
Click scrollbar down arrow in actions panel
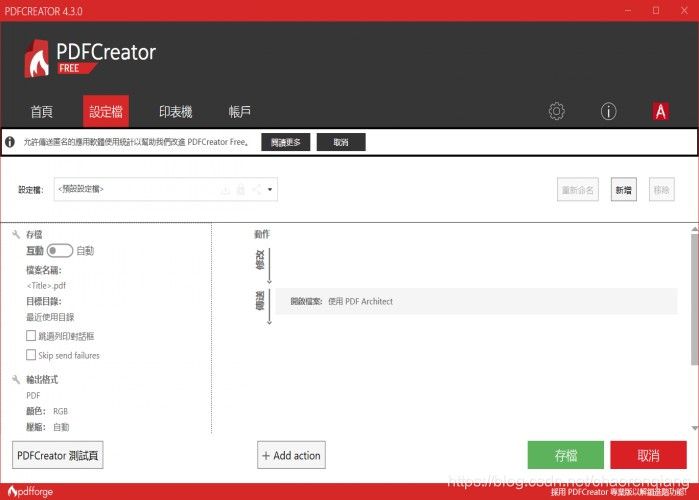coord(695,428)
